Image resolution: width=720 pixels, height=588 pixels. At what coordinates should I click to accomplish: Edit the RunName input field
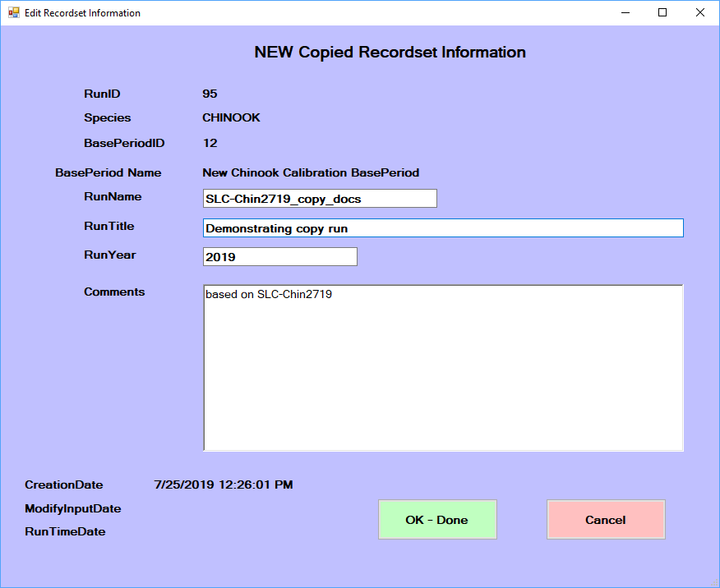point(320,199)
